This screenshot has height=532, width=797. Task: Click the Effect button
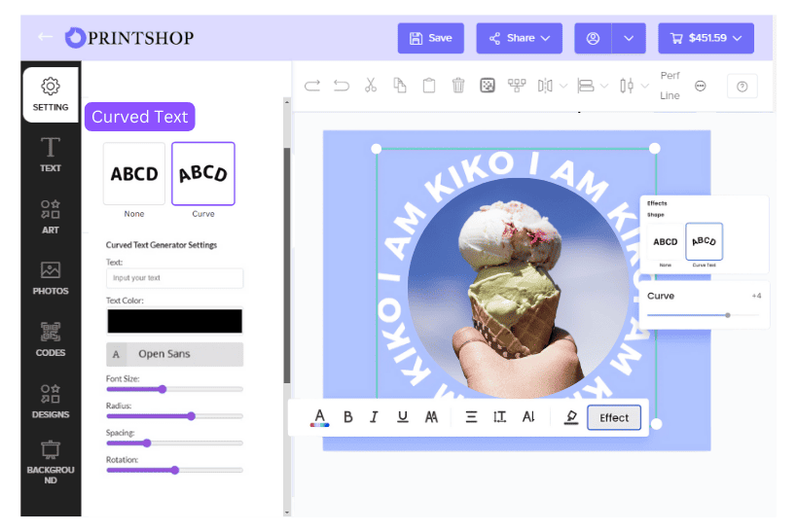[x=614, y=417]
